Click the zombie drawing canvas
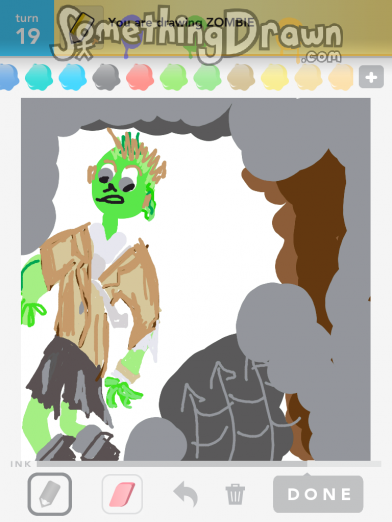392x522 pixels. (196, 279)
